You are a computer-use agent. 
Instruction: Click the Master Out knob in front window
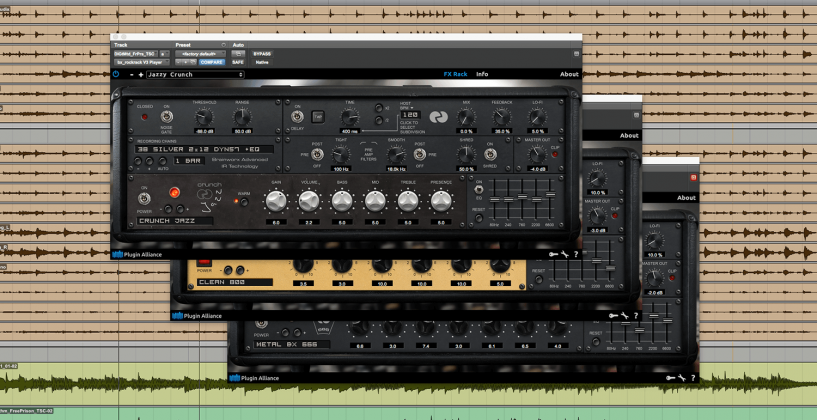(x=537, y=154)
